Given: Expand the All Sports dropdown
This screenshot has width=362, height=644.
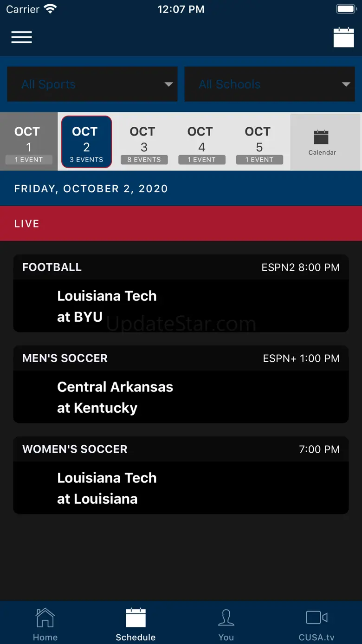Looking at the screenshot, I should pos(92,84).
